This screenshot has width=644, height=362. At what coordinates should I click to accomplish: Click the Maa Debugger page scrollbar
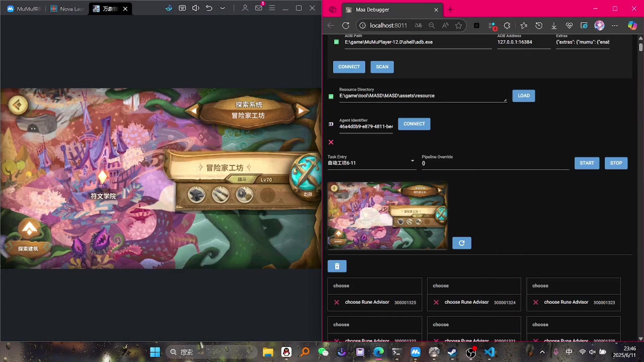640,47
